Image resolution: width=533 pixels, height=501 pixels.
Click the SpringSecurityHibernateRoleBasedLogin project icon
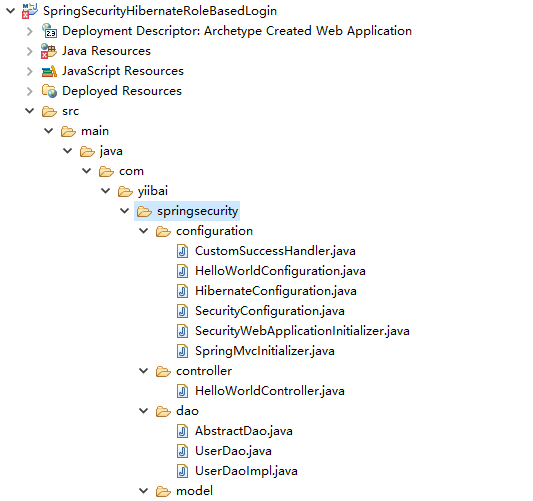(30, 11)
